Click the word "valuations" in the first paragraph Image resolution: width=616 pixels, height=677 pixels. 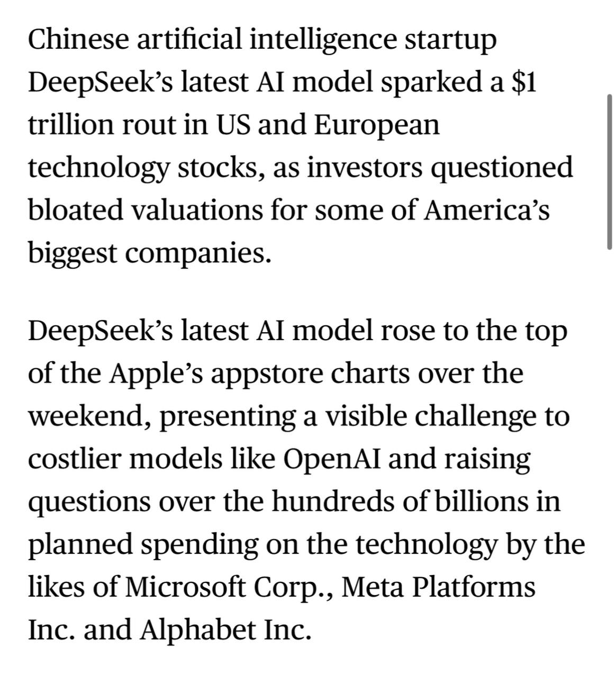click(x=197, y=211)
